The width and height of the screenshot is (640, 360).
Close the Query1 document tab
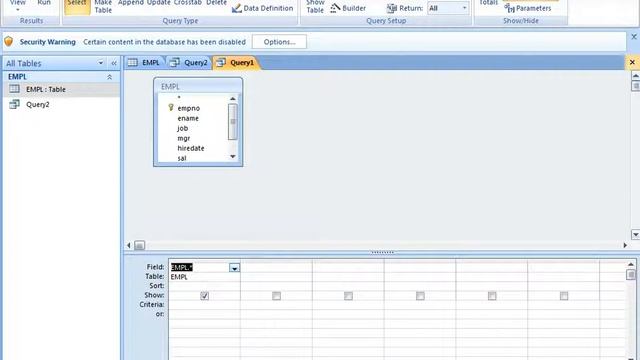tap(632, 62)
